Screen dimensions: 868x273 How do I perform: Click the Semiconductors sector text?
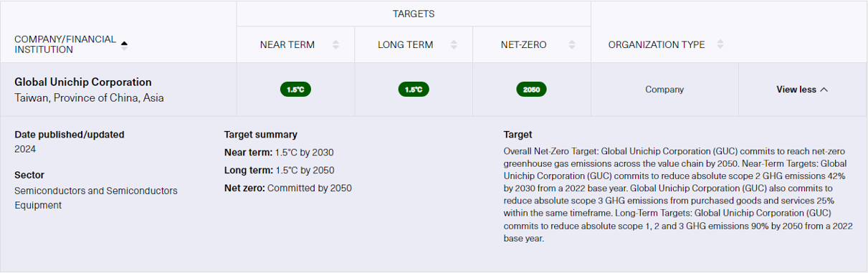click(96, 198)
